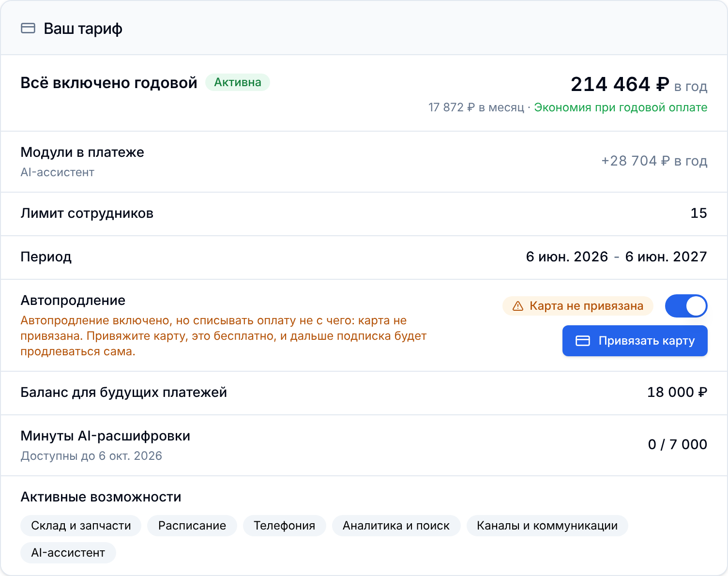Click the 214 464 ₽ yearly price
728x576 pixels.
[620, 84]
